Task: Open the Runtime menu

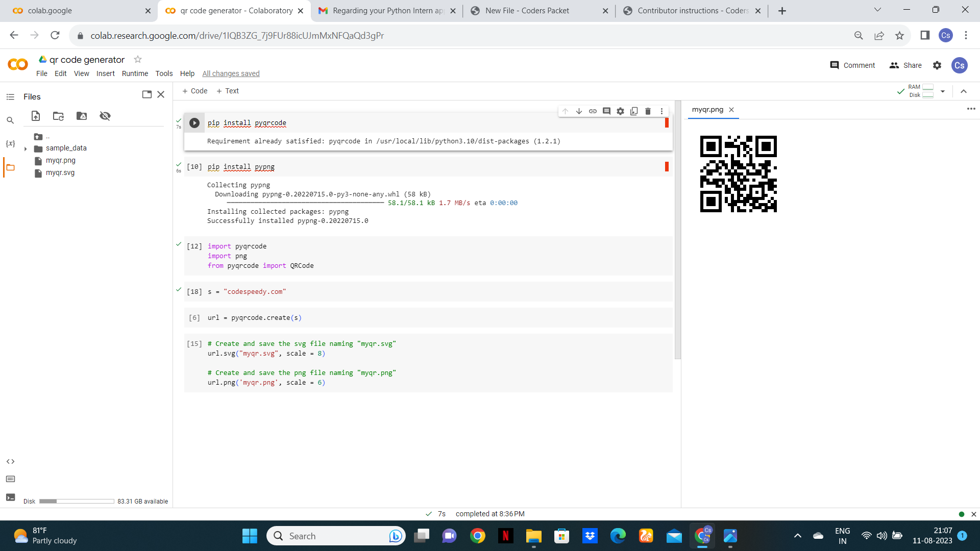Action: pos(135,73)
